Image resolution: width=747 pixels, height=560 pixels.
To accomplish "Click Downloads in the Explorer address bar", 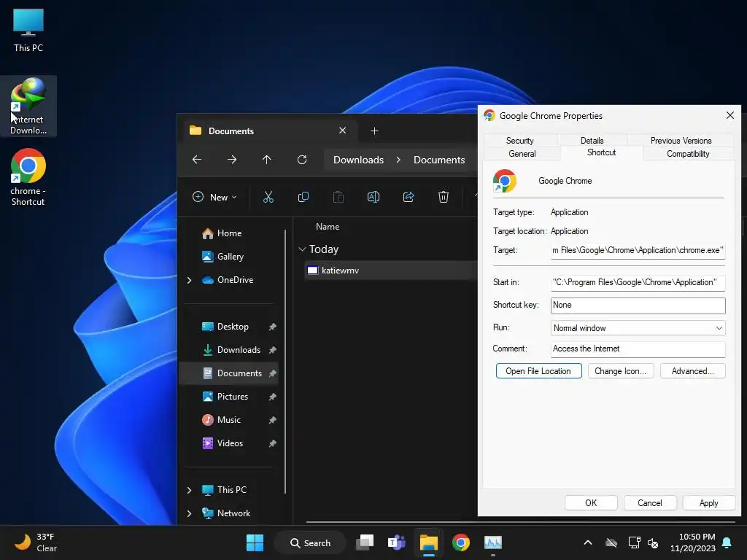I will point(358,160).
